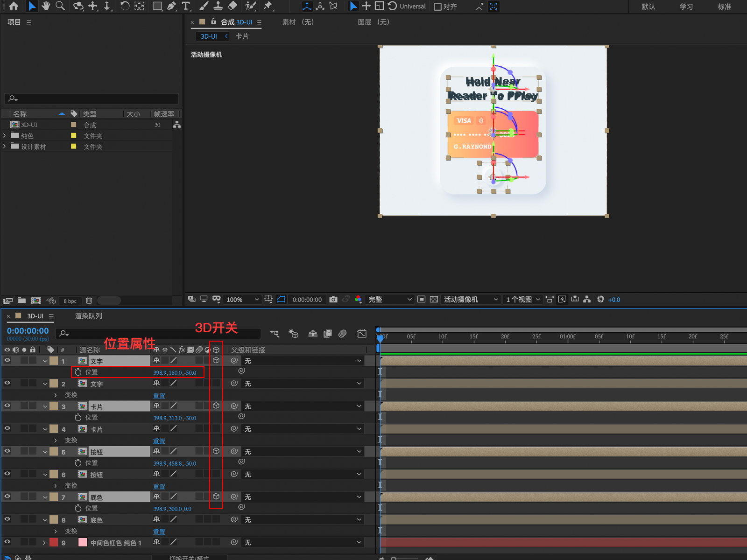Screen dimensions: 747x560
Task: Open the 学习 workspace
Action: [x=686, y=7]
